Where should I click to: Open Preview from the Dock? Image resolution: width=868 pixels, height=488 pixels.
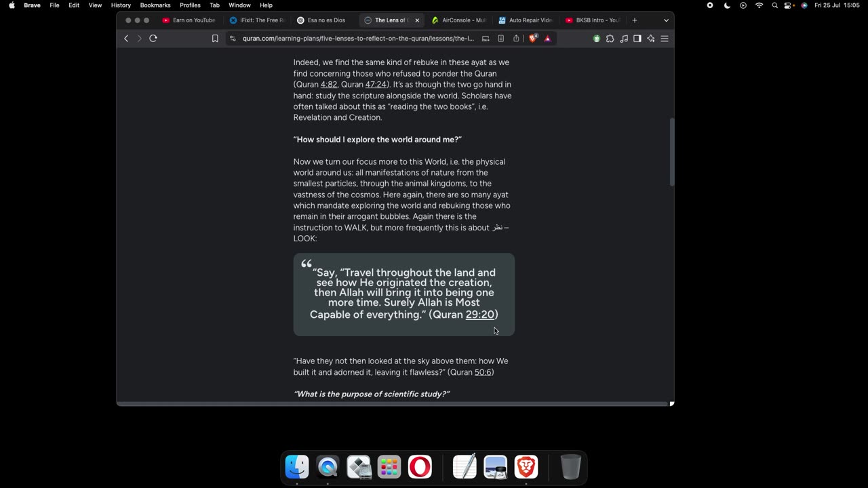pos(496,467)
